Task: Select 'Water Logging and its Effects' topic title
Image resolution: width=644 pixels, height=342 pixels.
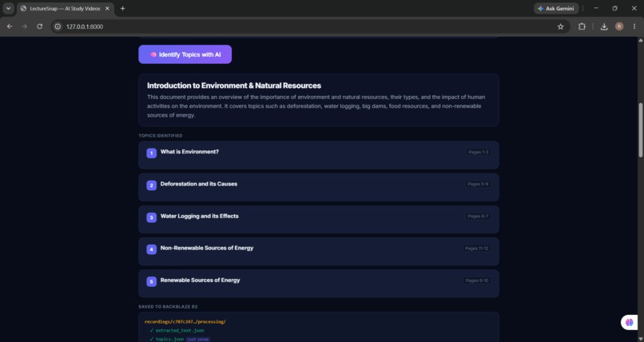Action: 199,216
